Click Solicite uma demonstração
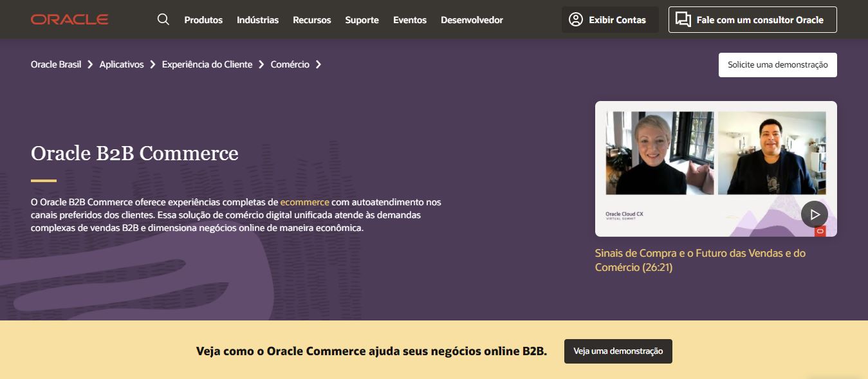This screenshot has height=379, width=868. click(777, 64)
